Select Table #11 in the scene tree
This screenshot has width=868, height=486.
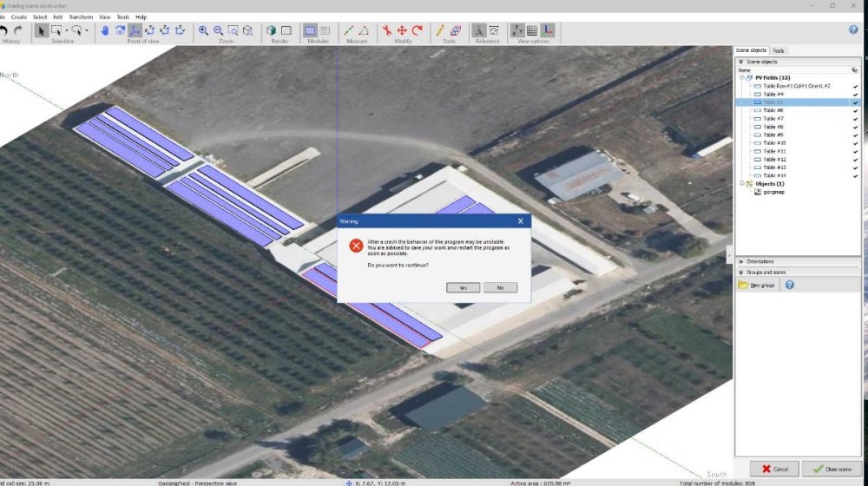[774, 151]
